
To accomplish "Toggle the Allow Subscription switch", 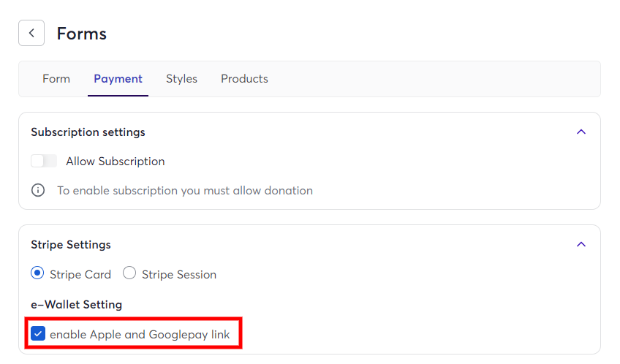I will click(44, 161).
